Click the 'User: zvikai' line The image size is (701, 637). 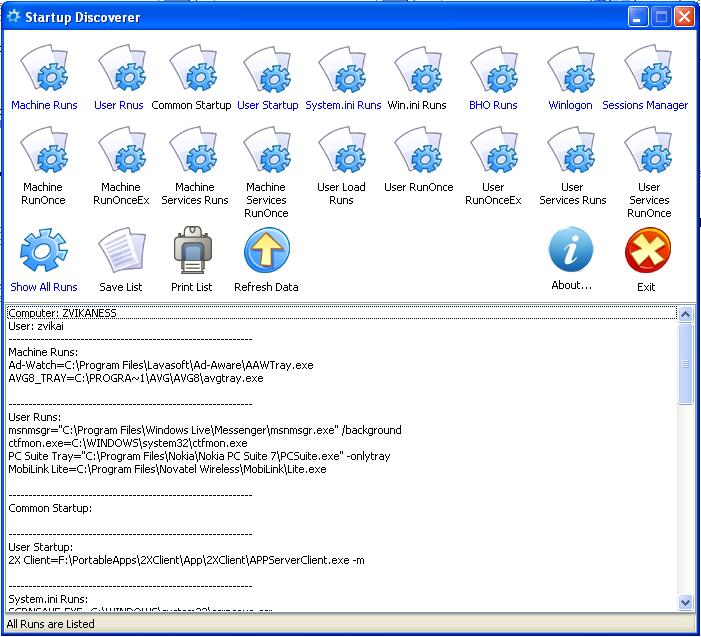tap(36, 326)
